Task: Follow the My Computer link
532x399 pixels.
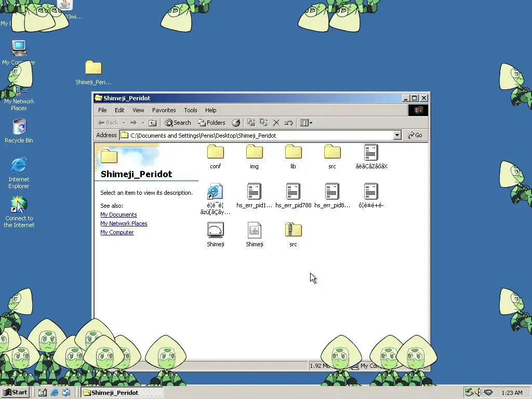Action: (x=117, y=232)
